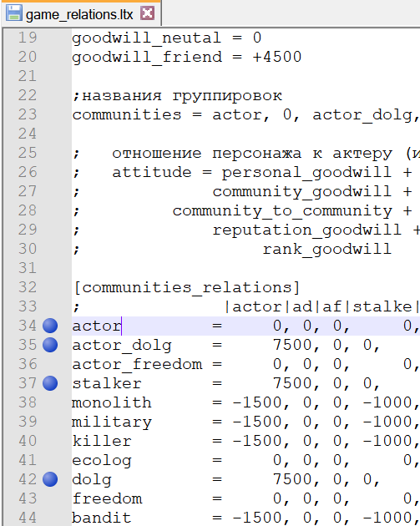The width and height of the screenshot is (420, 526).
Task: Click the -1500 value on the killer row
Action: click(x=258, y=441)
